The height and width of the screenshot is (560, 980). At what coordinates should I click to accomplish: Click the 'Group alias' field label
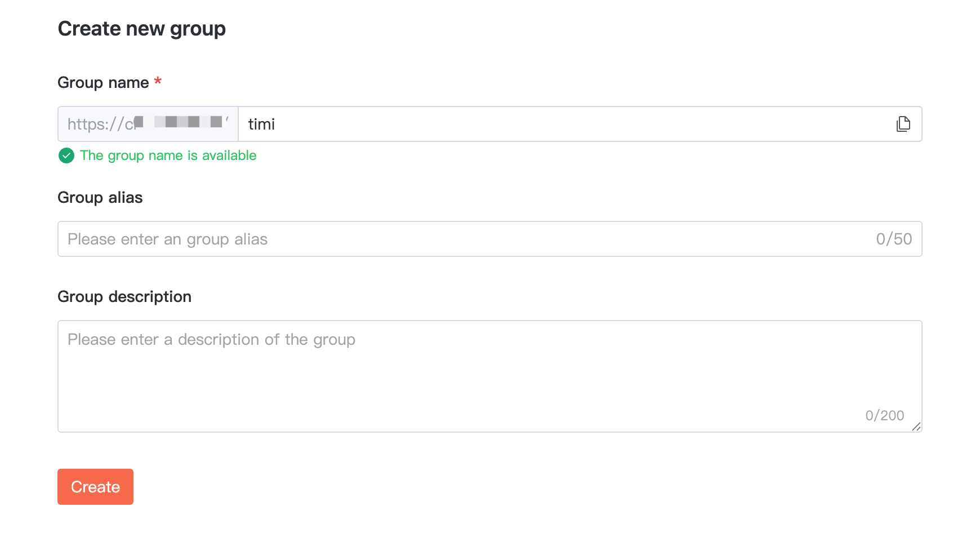pos(100,198)
